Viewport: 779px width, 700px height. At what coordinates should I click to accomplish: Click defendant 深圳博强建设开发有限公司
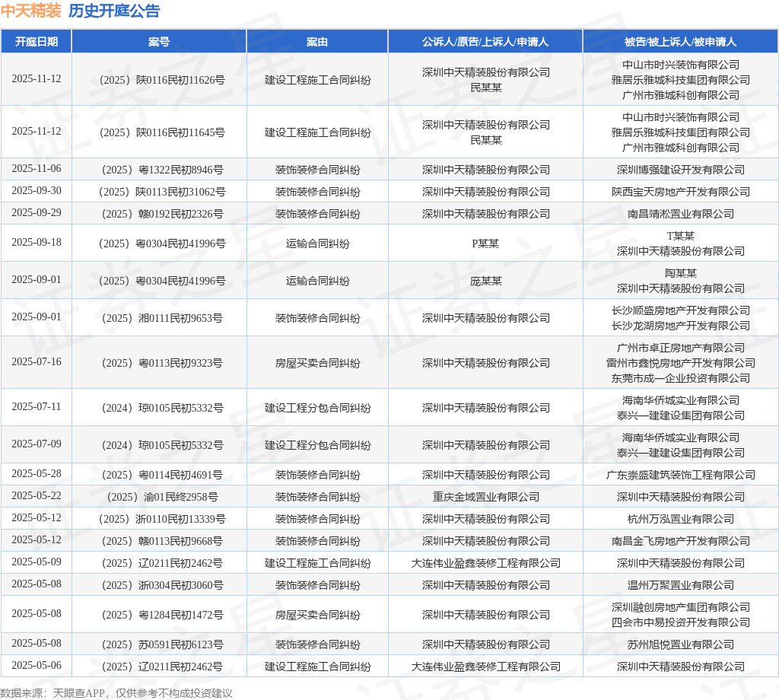click(681, 170)
